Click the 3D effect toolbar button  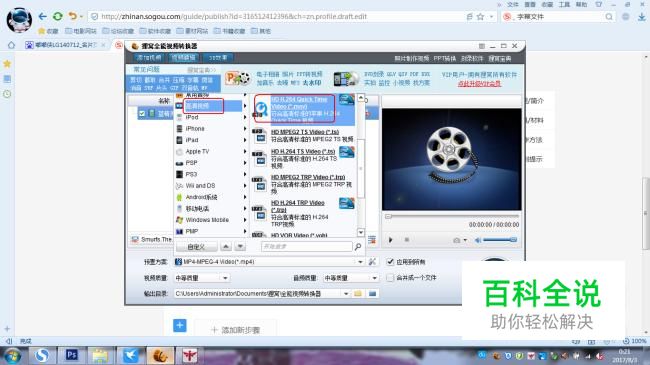pos(218,58)
